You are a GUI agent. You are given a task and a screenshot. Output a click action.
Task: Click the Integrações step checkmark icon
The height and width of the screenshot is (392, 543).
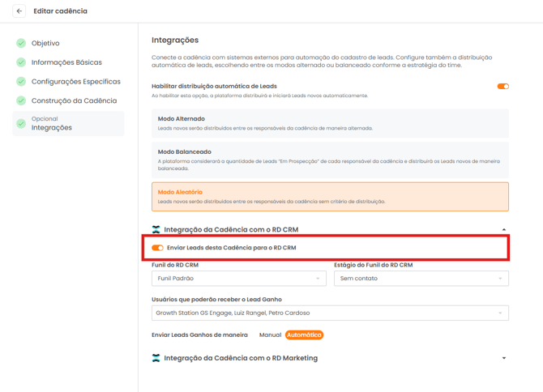click(x=21, y=124)
